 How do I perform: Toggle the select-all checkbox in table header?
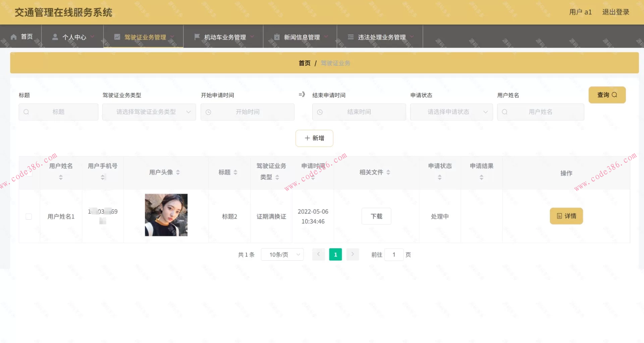coord(30,173)
